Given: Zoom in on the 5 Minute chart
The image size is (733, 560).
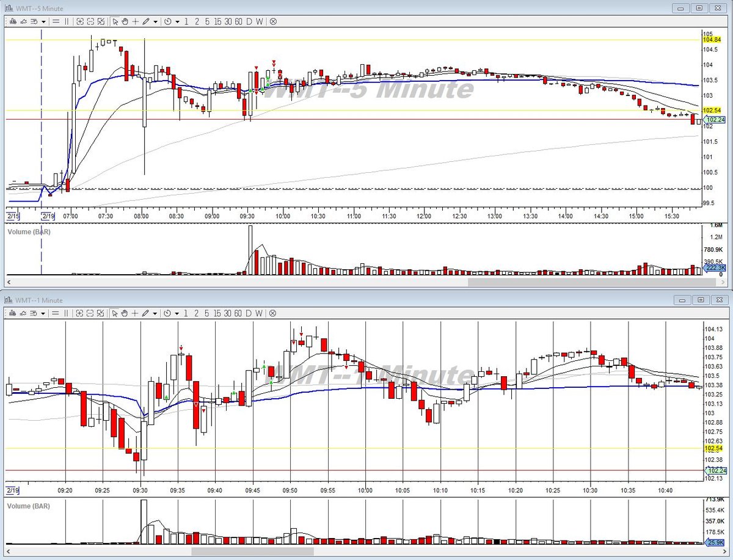Looking at the screenshot, I should (x=80, y=21).
